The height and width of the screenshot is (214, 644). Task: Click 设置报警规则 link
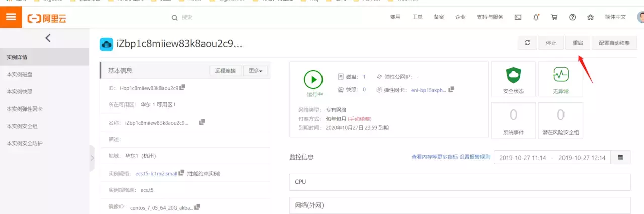click(474, 157)
